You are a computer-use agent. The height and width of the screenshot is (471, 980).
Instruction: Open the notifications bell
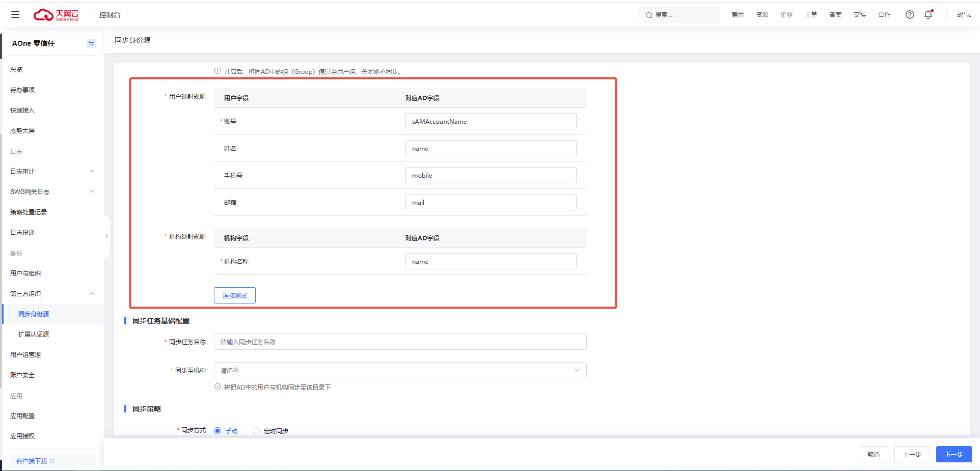tap(928, 15)
